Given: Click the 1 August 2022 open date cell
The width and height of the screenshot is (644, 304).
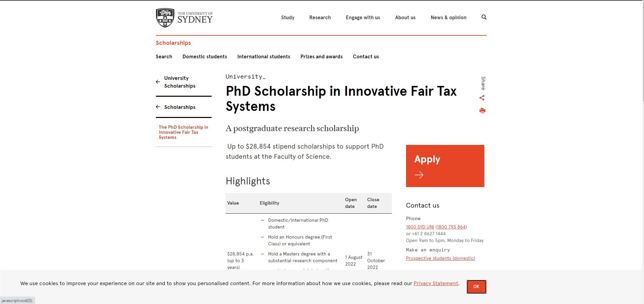Looking at the screenshot, I should 354,261.
